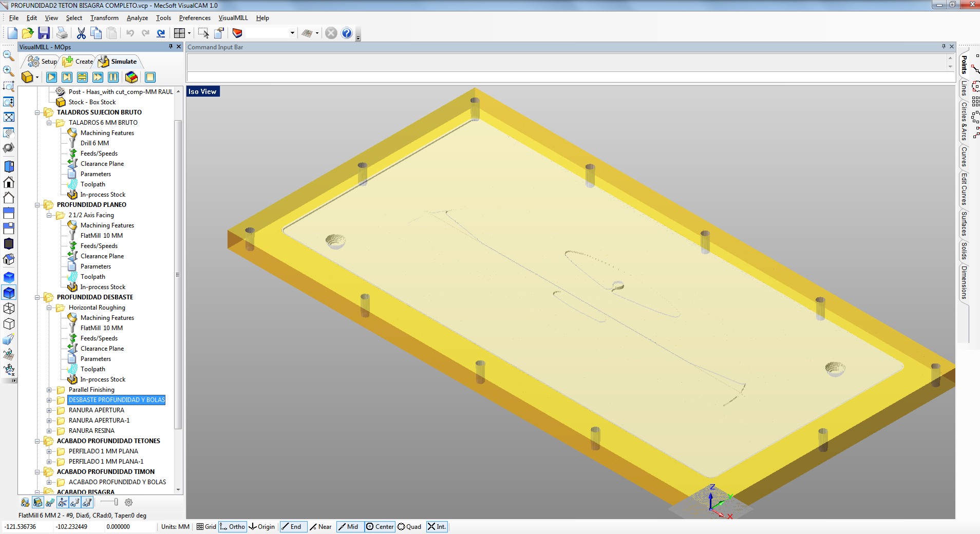Viewport: 980px width, 534px height.
Task: Select the Zoom Out magnifier tool
Action: [9, 55]
